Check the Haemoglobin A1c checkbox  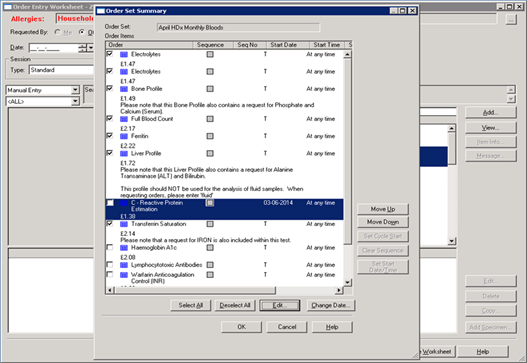pos(110,247)
